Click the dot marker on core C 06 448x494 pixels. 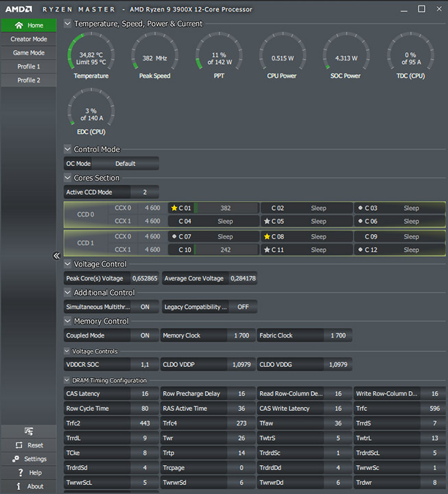click(360, 221)
